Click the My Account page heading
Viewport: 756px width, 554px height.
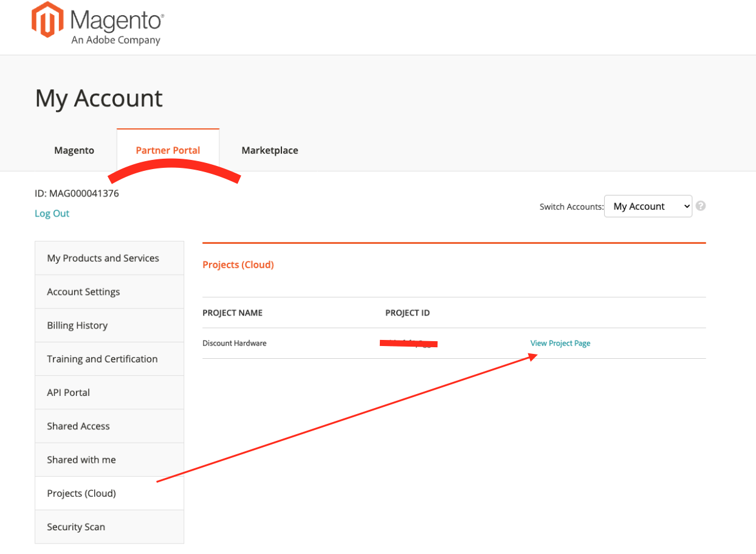click(99, 99)
